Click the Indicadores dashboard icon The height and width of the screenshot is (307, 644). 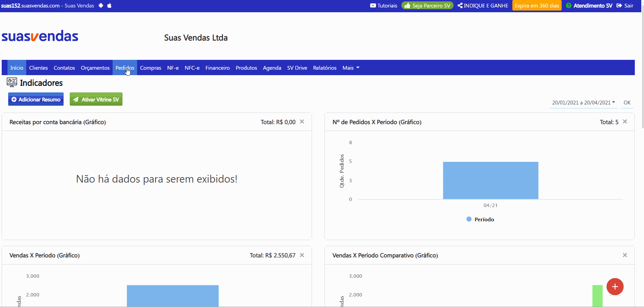[x=12, y=82]
